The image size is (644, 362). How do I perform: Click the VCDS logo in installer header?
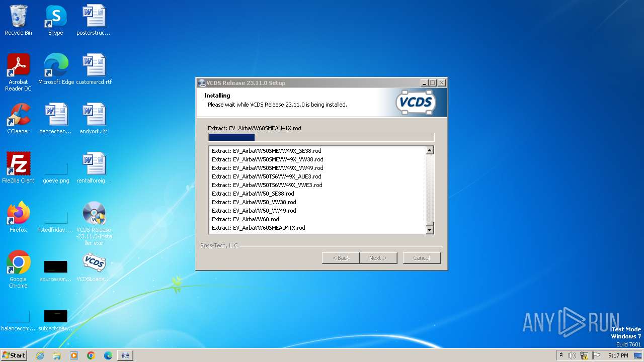[x=415, y=103]
